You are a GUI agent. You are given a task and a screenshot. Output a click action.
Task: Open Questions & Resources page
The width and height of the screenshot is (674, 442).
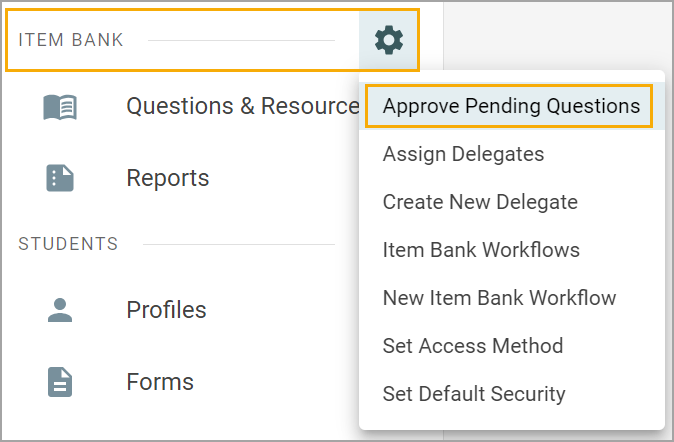pos(243,106)
